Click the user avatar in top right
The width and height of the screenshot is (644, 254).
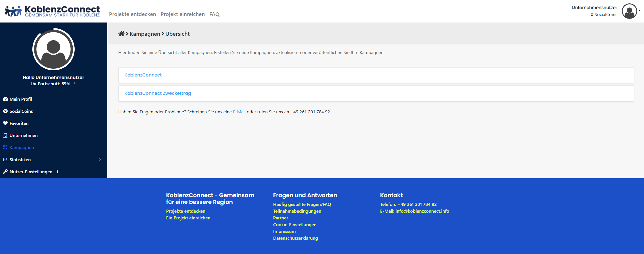coord(629,11)
